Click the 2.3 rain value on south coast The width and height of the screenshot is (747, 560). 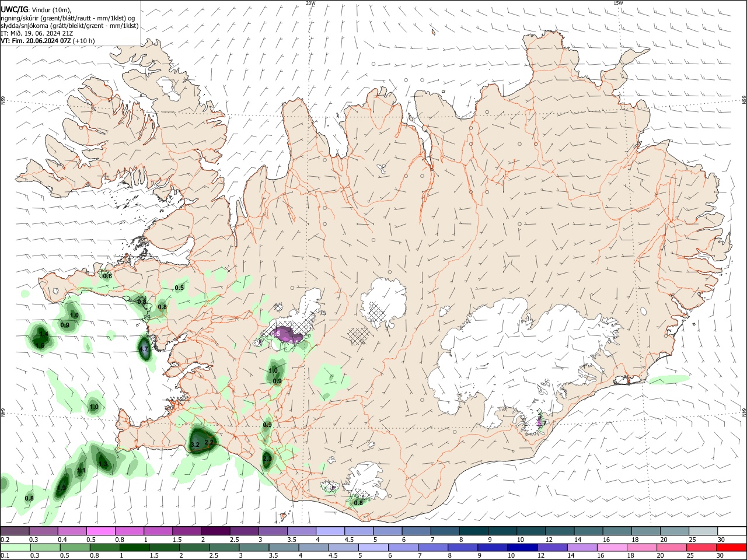(267, 459)
